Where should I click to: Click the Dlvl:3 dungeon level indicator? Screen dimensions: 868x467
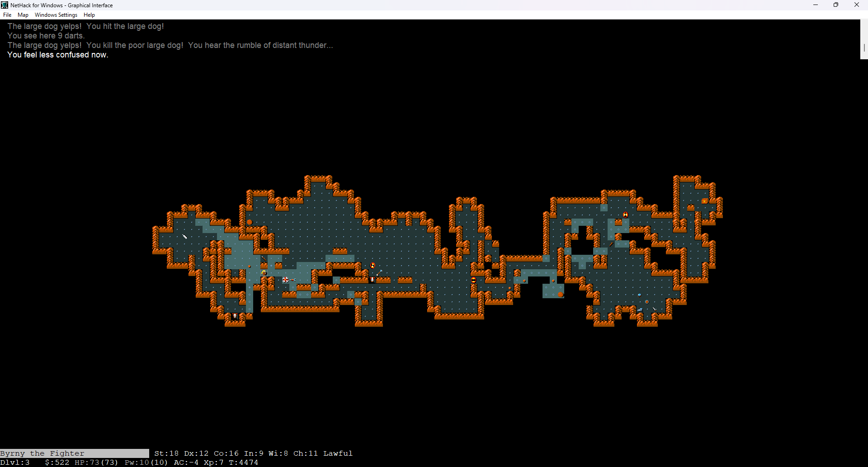click(15, 462)
